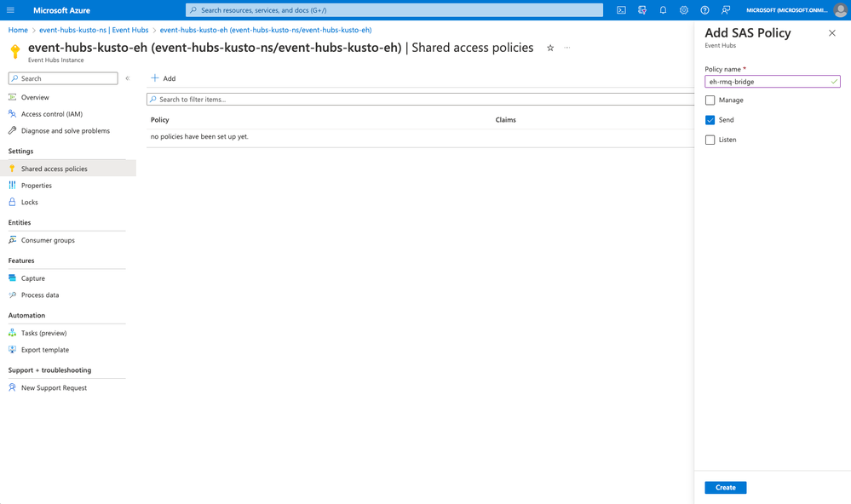Screen dimensions: 851x504
Task: Select Shared access policies menu item
Action: pos(55,169)
